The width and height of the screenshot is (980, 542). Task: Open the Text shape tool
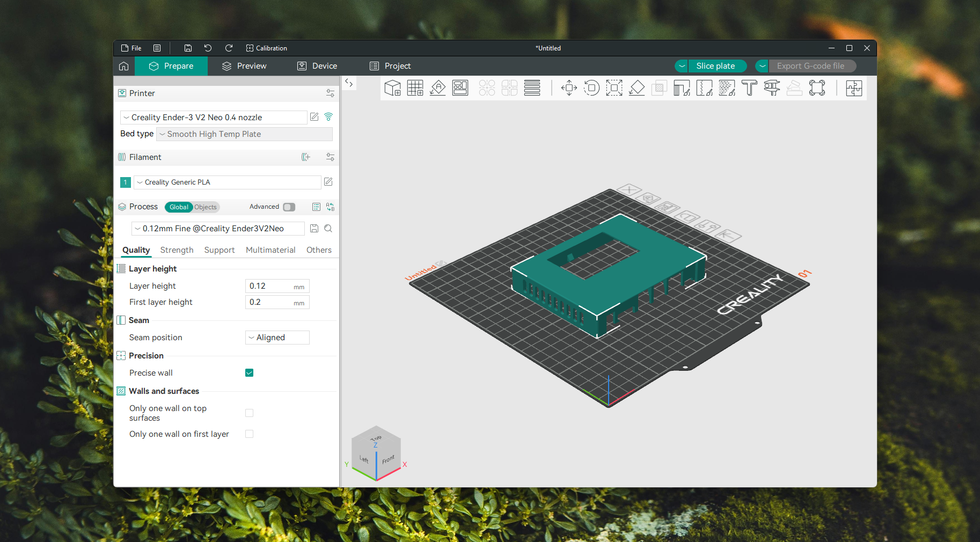[749, 87]
